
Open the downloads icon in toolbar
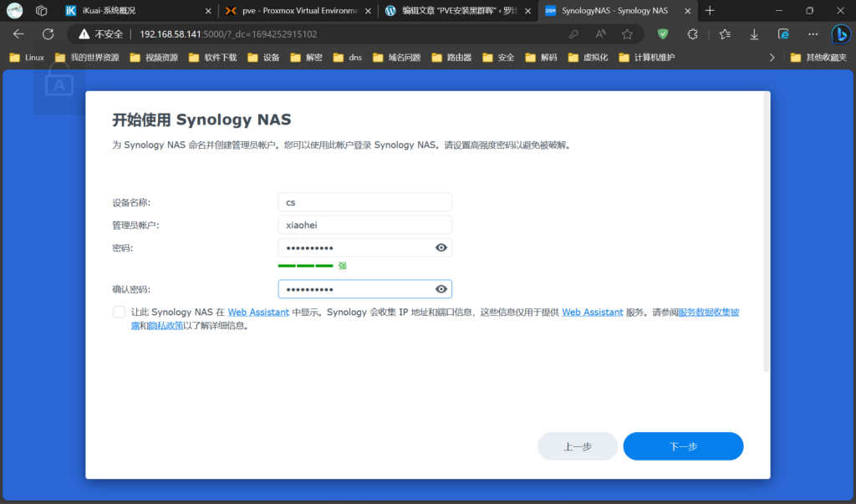[x=754, y=34]
